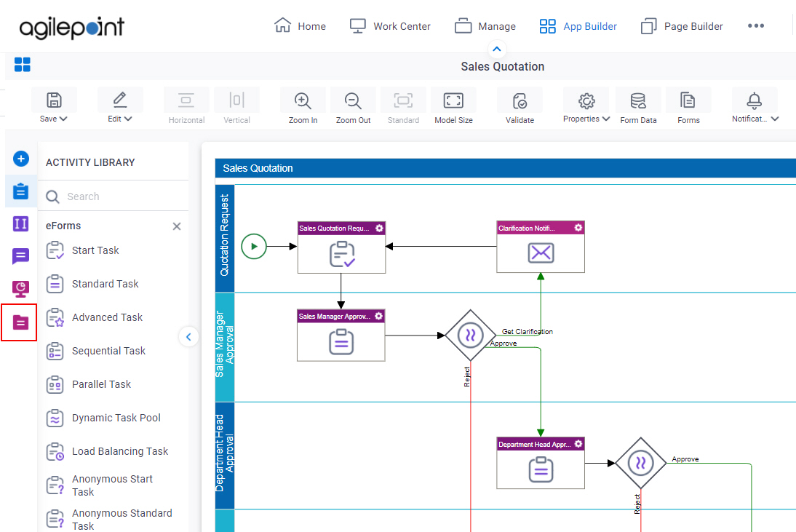Open Work Center navigation item
The image size is (796, 532).
(x=390, y=26)
